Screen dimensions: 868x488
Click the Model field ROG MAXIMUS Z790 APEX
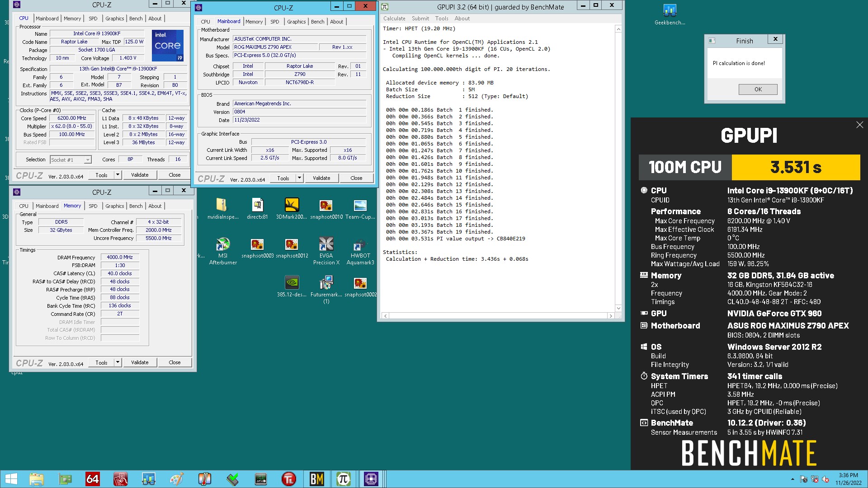tap(275, 47)
